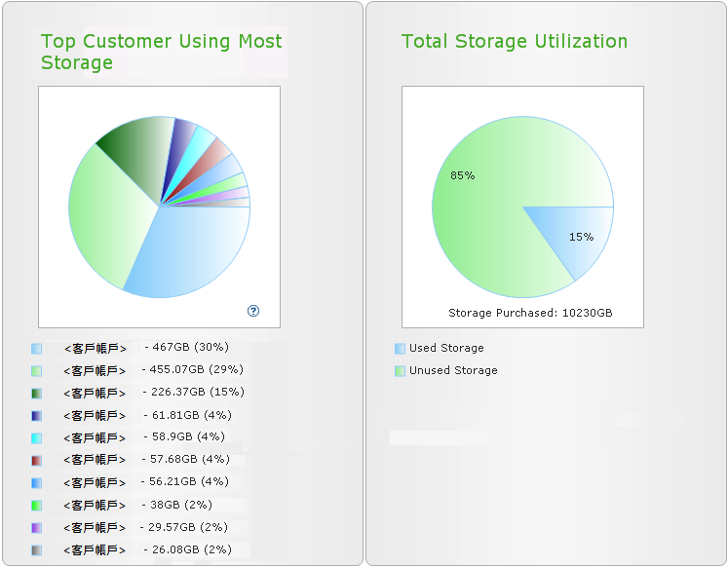Image resolution: width=728 pixels, height=567 pixels.
Task: Click the Unused Storage legend swatch
Action: (x=400, y=370)
